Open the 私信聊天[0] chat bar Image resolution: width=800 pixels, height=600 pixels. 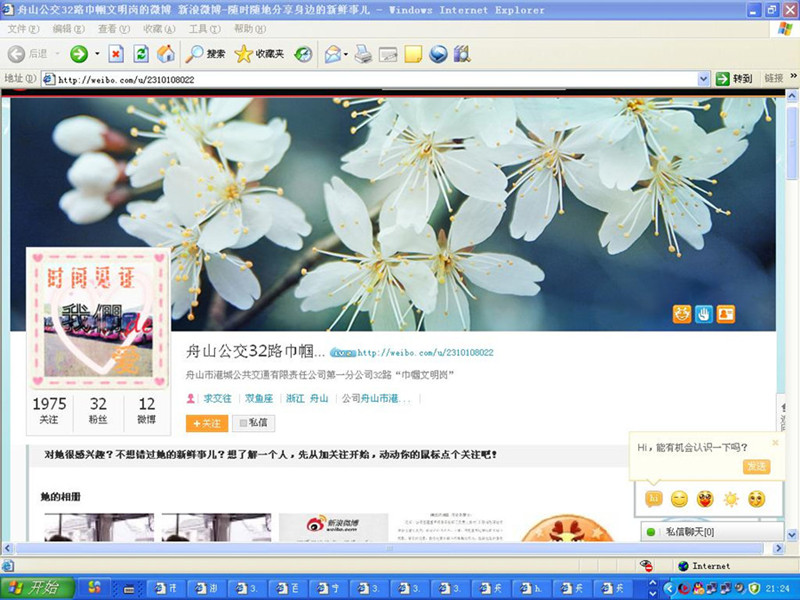coord(712,532)
